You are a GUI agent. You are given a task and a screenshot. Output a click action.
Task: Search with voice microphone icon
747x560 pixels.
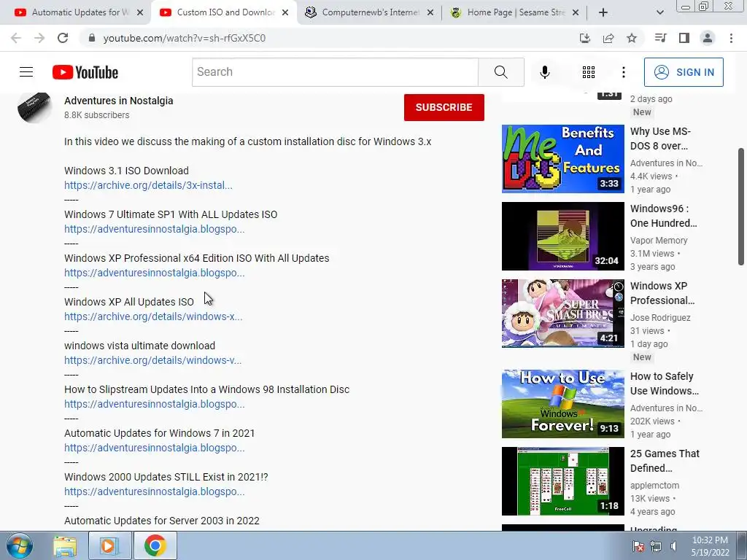(544, 72)
